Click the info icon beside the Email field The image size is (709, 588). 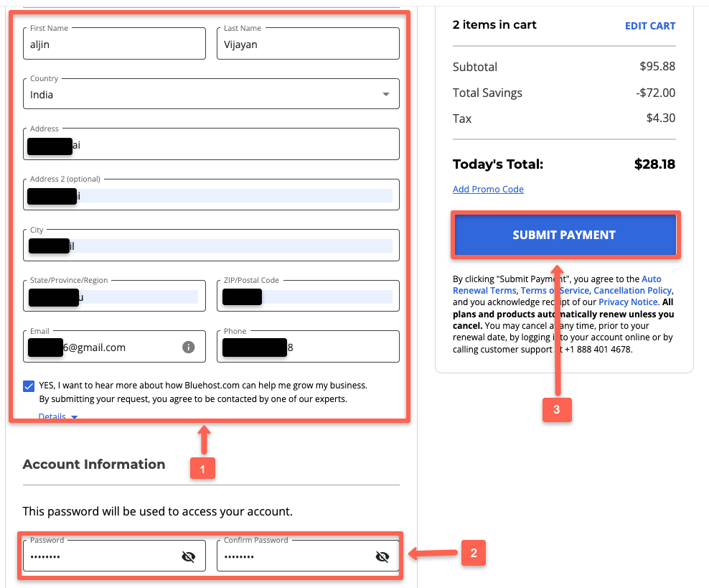point(189,347)
